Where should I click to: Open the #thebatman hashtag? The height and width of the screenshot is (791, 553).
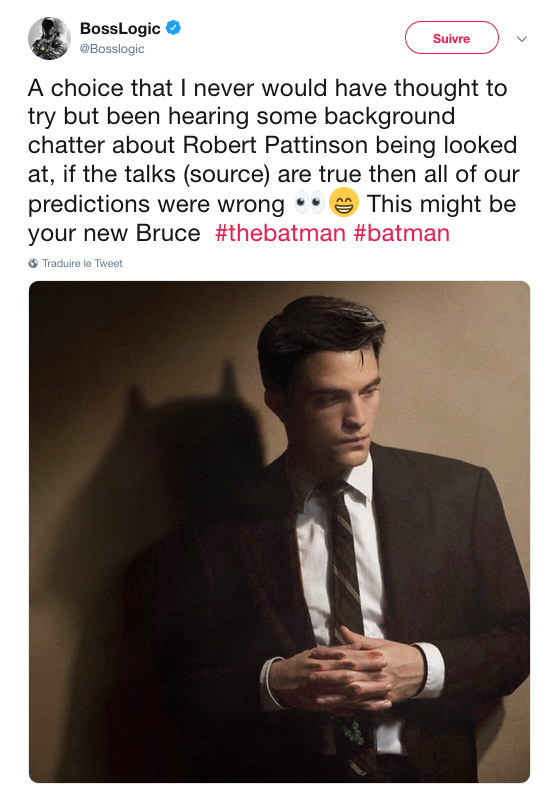coord(280,233)
